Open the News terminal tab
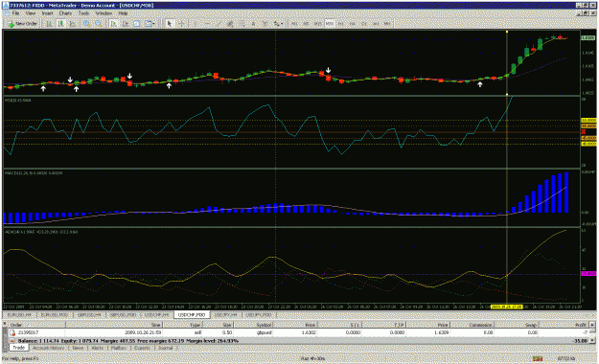This screenshot has height=364, width=599. tap(78, 349)
